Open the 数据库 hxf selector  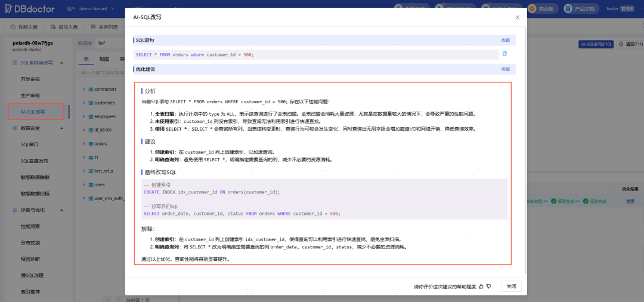[x=110, y=44]
